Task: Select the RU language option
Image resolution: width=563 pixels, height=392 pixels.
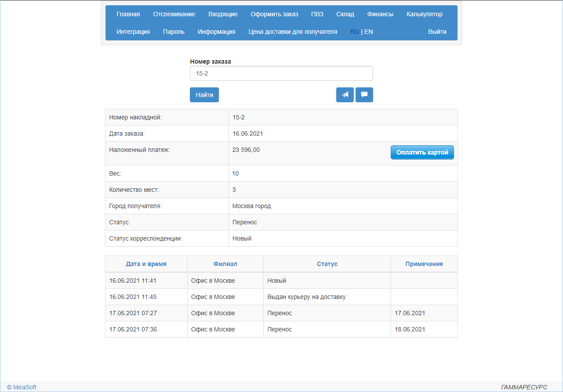Action: [355, 31]
